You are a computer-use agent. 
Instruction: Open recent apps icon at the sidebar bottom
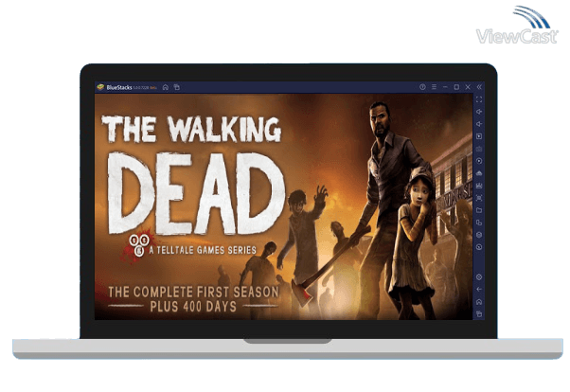[479, 313]
